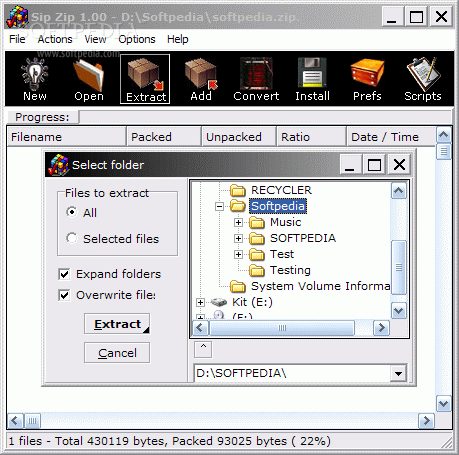The image size is (459, 455).
Task: Sort by the Filename column header
Action: point(67,137)
